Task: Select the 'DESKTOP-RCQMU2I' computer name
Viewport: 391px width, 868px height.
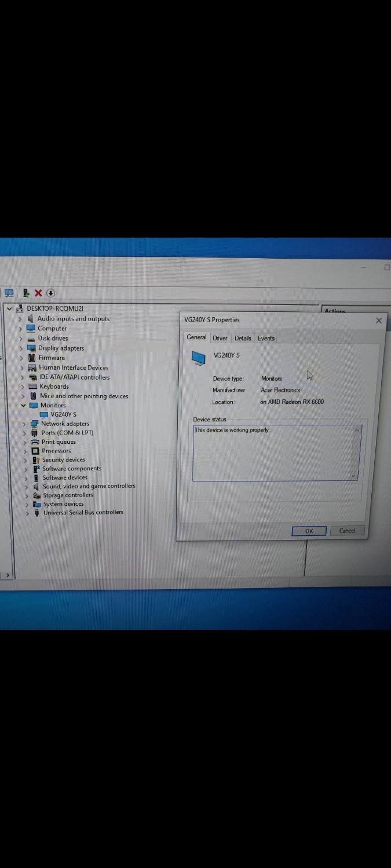Action: point(55,309)
